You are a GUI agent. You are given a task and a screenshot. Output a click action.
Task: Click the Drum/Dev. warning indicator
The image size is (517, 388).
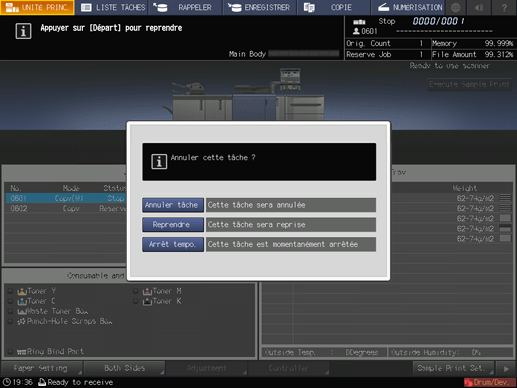(489, 382)
